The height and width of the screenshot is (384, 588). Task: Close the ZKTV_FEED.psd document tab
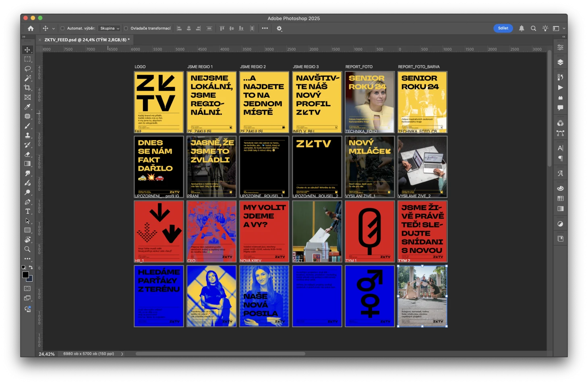point(40,40)
